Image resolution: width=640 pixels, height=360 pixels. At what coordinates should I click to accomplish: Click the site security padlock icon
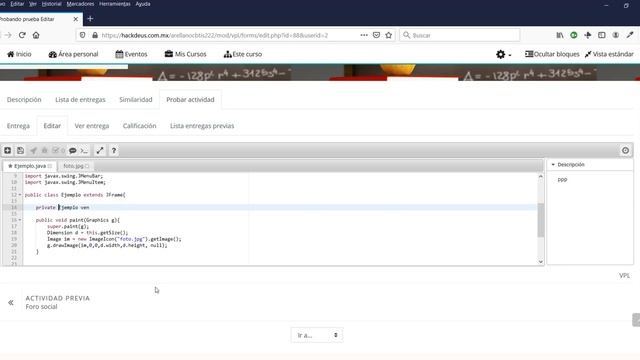click(x=95, y=36)
